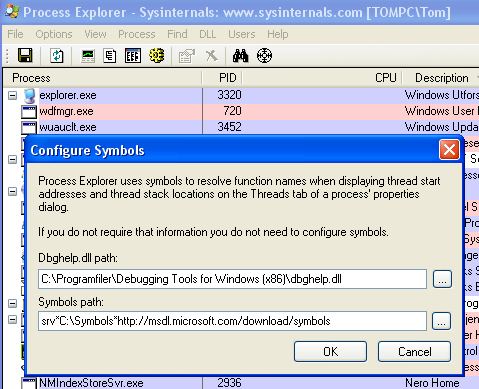Click the NMIndexStoreSvr.exe process icon

29,383
